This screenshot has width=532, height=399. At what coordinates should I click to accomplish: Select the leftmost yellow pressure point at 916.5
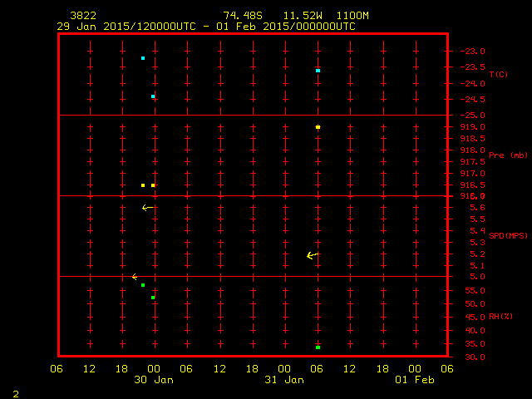[143, 185]
